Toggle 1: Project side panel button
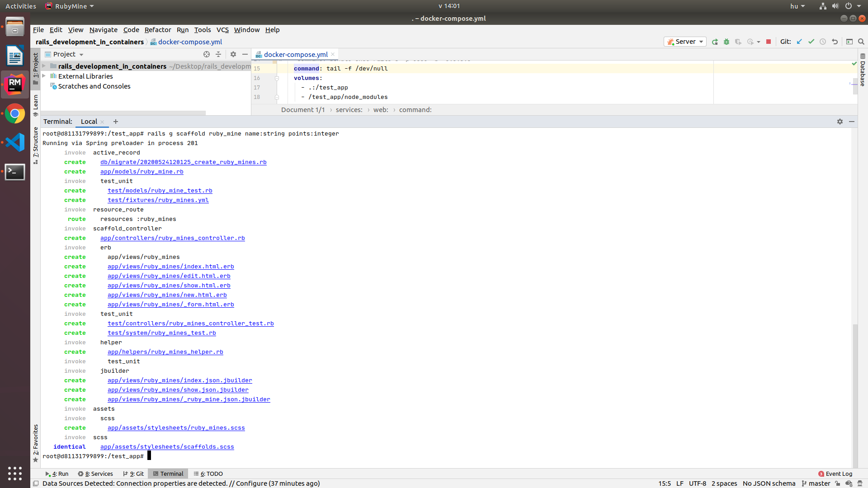868x488 pixels. [36, 69]
